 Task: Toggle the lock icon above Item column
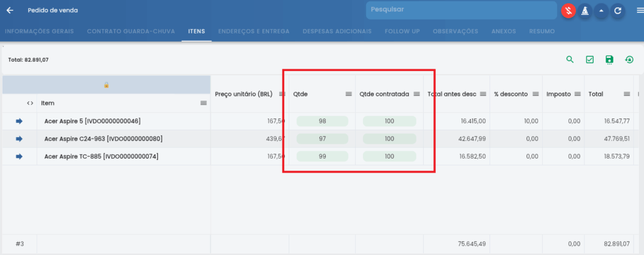coord(106,85)
